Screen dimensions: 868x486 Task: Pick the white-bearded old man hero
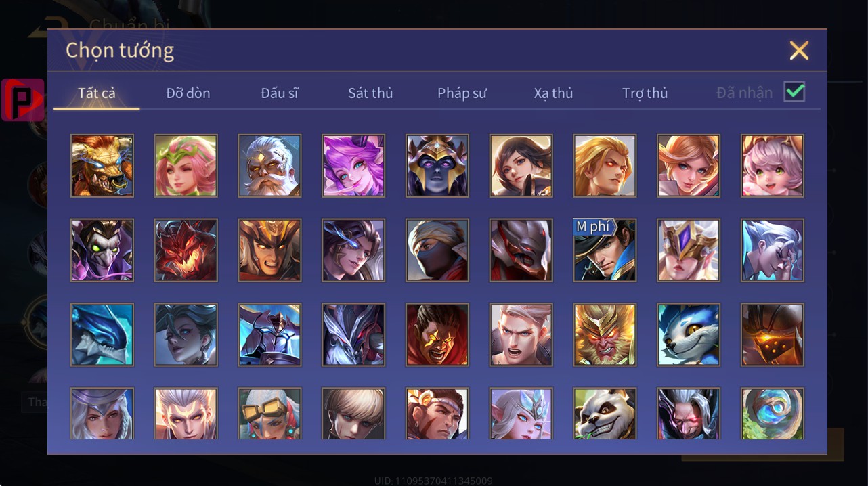269,166
